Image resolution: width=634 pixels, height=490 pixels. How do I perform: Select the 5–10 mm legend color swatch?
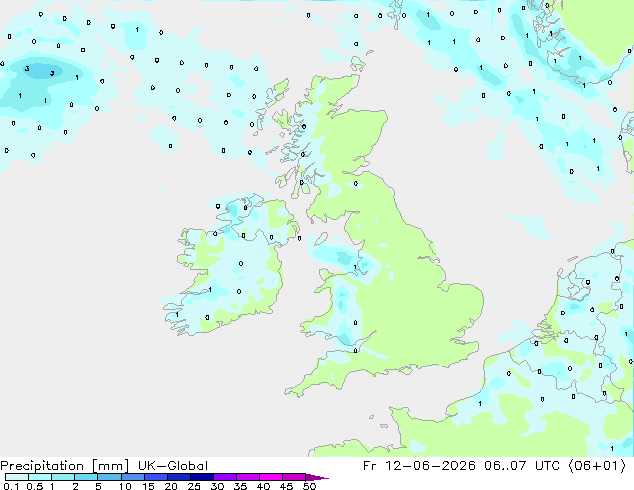(x=109, y=477)
